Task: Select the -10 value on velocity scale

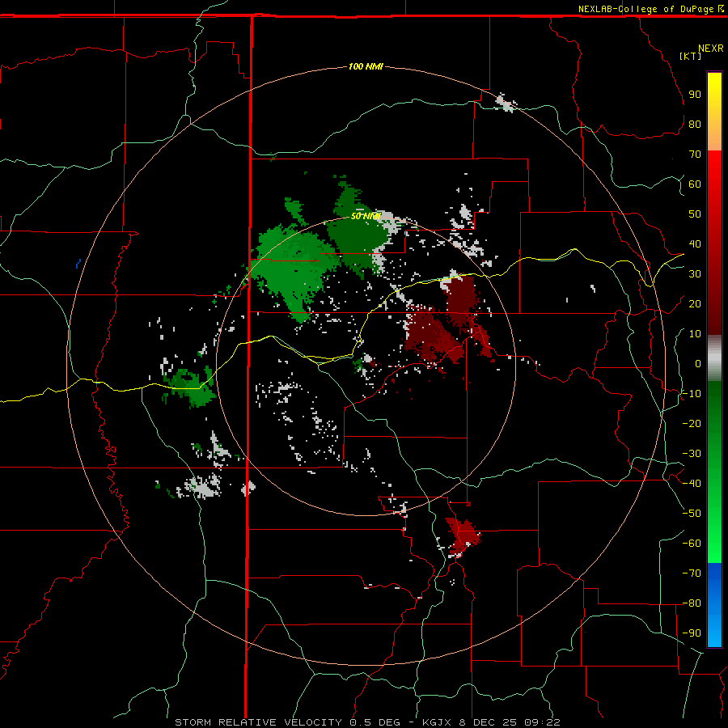Action: [692, 394]
